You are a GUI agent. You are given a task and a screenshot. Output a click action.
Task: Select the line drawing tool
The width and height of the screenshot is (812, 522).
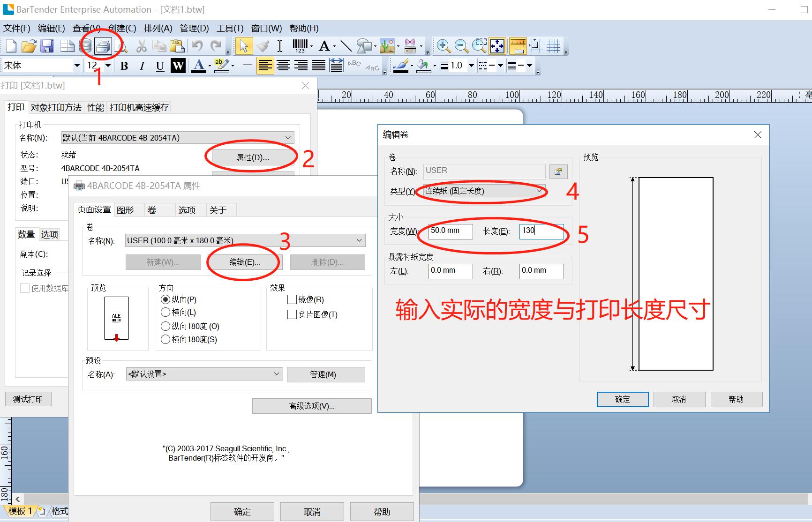(346, 46)
